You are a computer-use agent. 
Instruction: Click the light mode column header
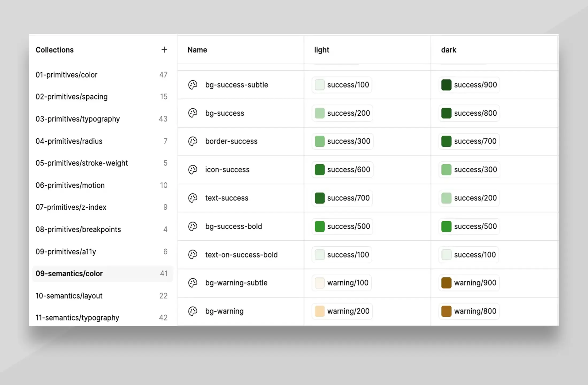(x=322, y=50)
